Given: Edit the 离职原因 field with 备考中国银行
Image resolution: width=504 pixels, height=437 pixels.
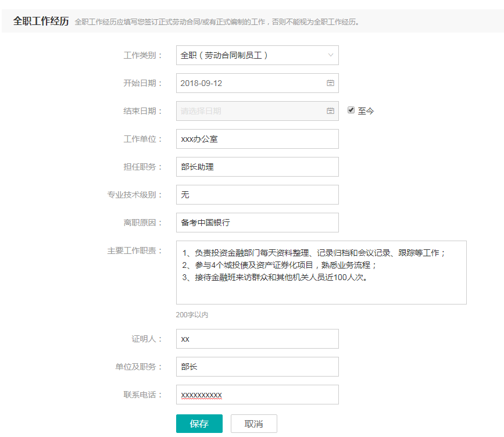Looking at the screenshot, I should [x=257, y=223].
